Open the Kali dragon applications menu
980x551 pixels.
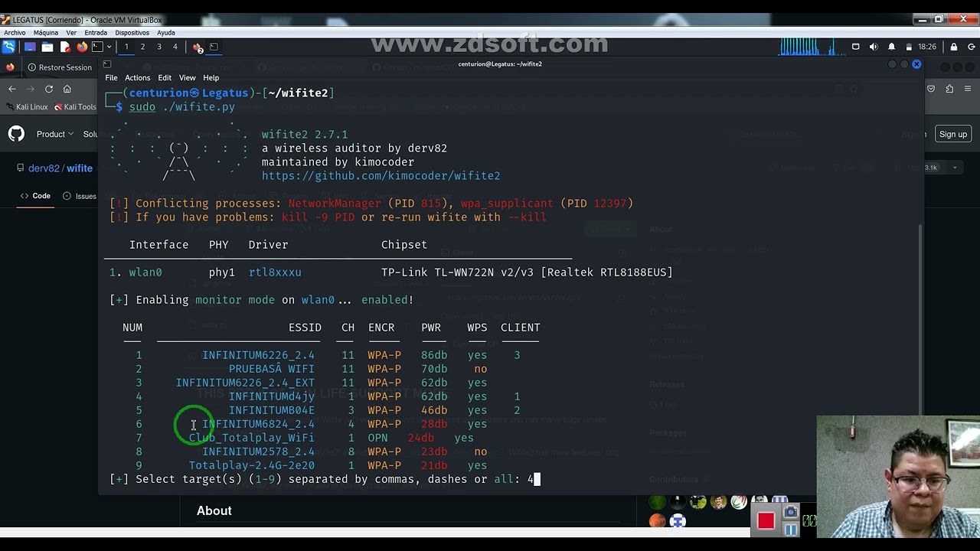[8, 47]
